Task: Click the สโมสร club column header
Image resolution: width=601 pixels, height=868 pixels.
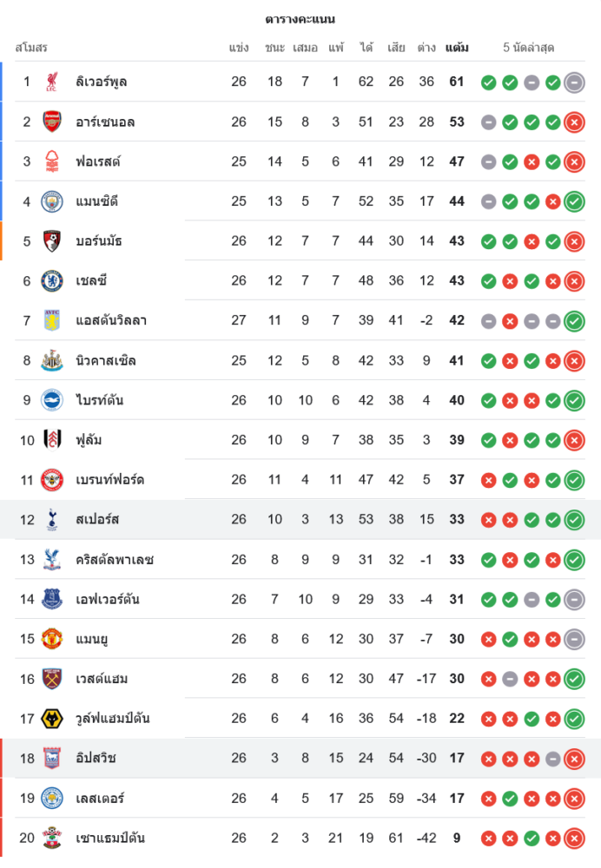Action: [31, 48]
